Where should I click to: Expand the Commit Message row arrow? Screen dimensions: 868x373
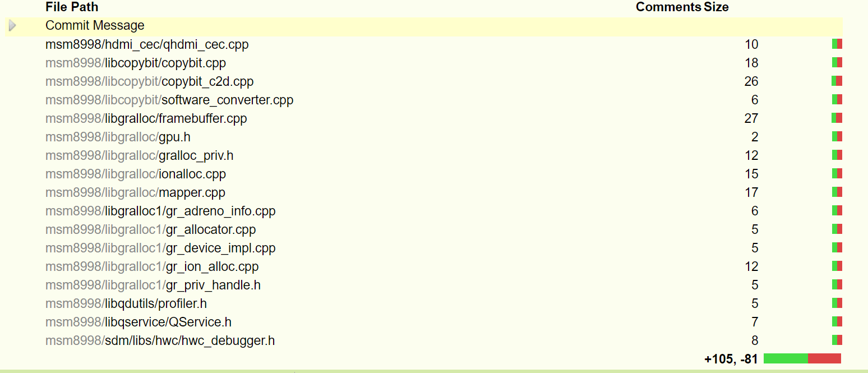pos(12,26)
